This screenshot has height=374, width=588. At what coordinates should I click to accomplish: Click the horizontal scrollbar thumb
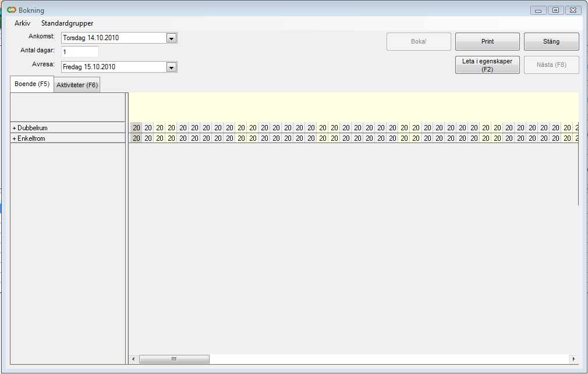[175, 359]
